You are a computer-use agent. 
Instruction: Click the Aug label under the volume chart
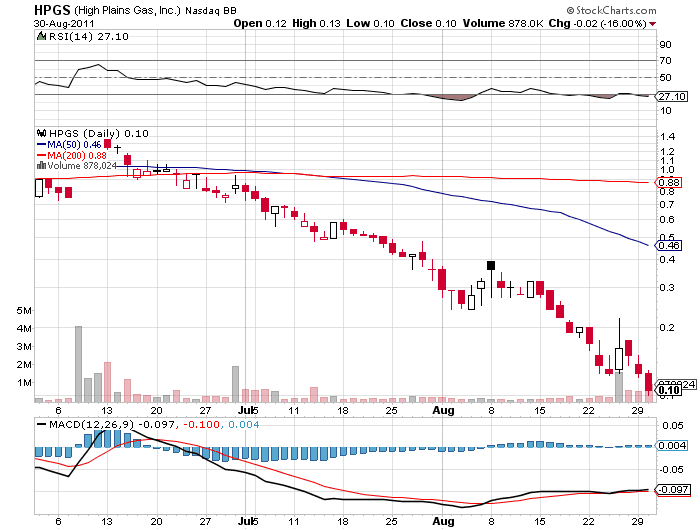pyautogui.click(x=443, y=410)
